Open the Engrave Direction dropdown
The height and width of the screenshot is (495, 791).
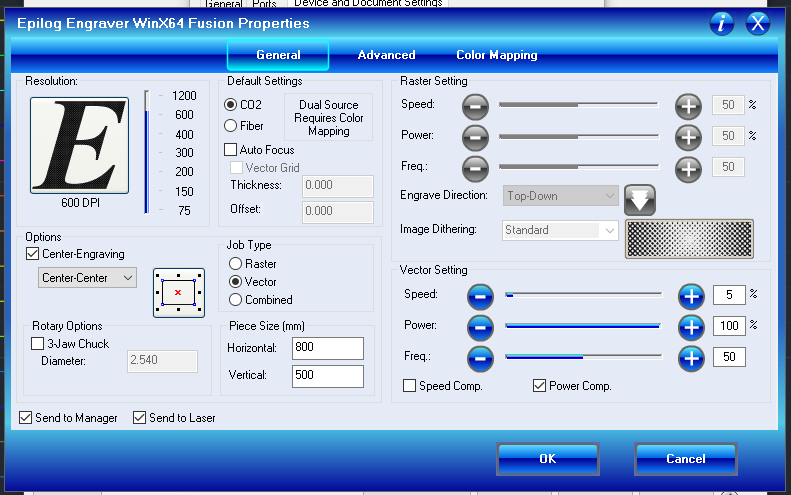[560, 196]
